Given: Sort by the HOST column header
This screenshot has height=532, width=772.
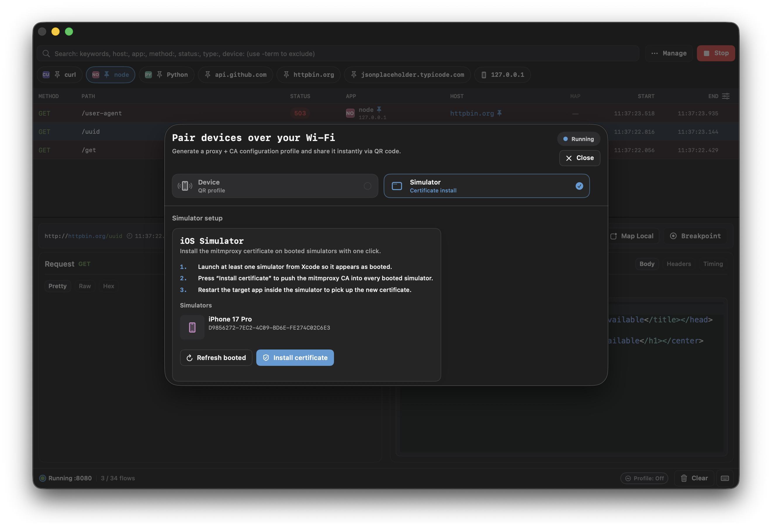Looking at the screenshot, I should tap(456, 96).
